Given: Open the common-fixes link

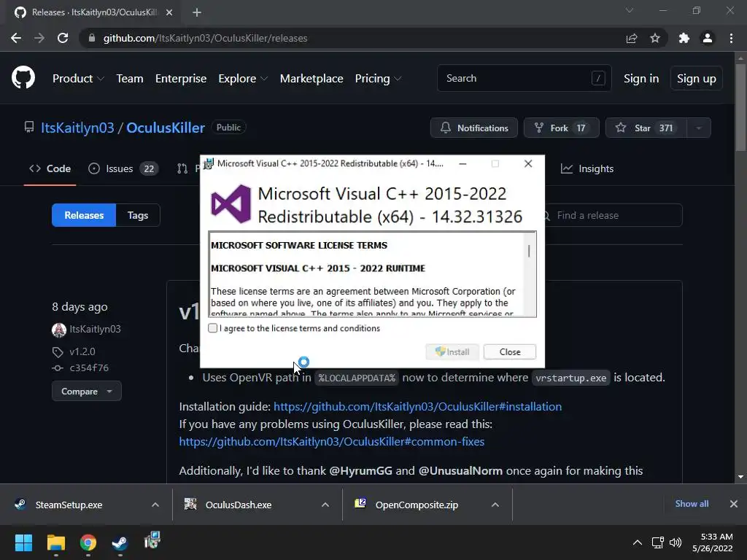Looking at the screenshot, I should click(332, 442).
